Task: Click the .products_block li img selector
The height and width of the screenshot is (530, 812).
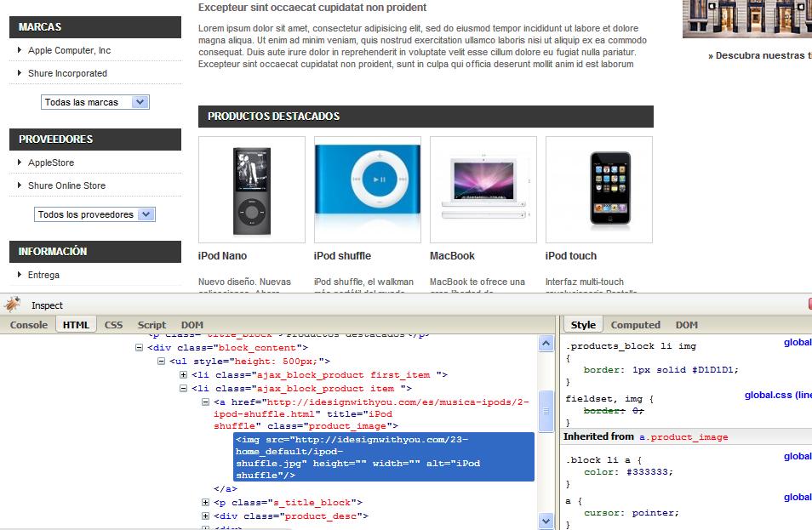Action: (631, 345)
